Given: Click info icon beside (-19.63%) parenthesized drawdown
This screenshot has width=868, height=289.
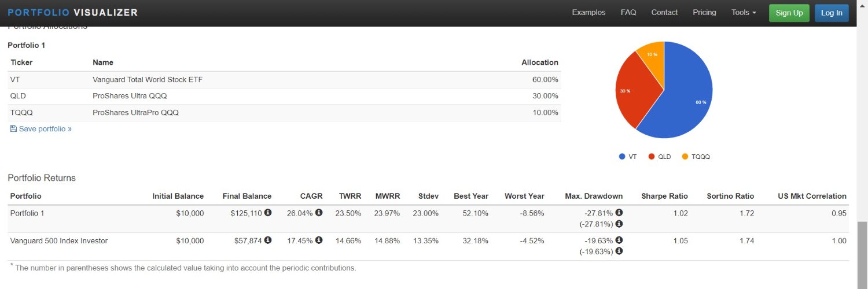Looking at the screenshot, I should click(x=619, y=251).
